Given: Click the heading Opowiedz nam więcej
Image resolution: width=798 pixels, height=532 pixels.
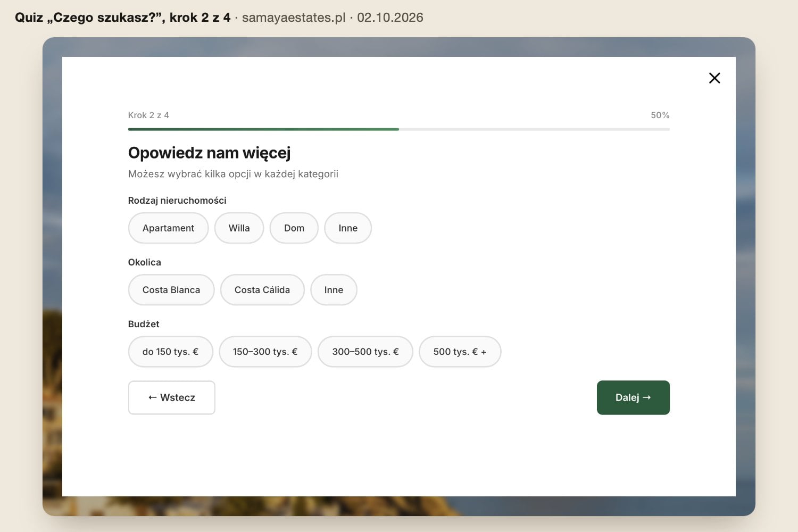Looking at the screenshot, I should [210, 153].
